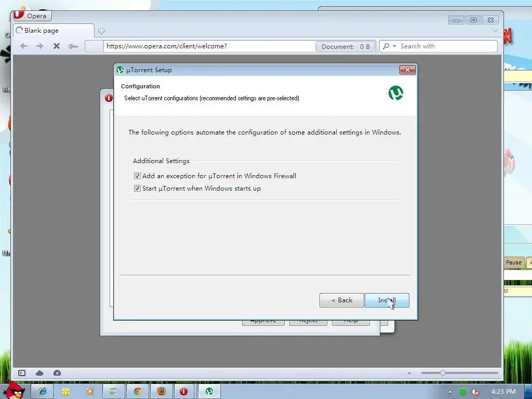Click the muted volume tray icon
The image size is (532, 399).
click(x=475, y=392)
